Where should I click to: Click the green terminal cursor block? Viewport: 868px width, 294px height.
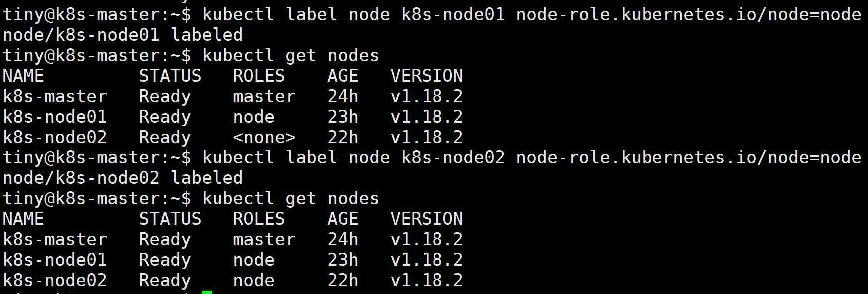click(x=207, y=292)
